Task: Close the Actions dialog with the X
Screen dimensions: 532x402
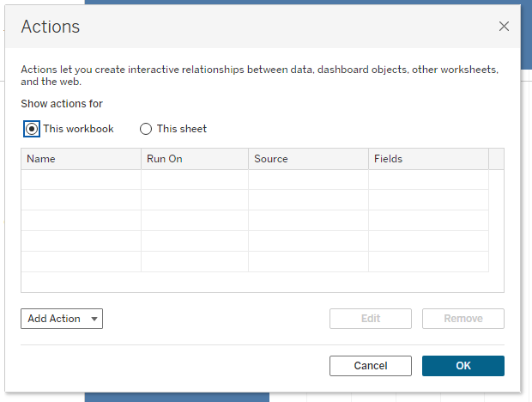Action: pos(504,26)
